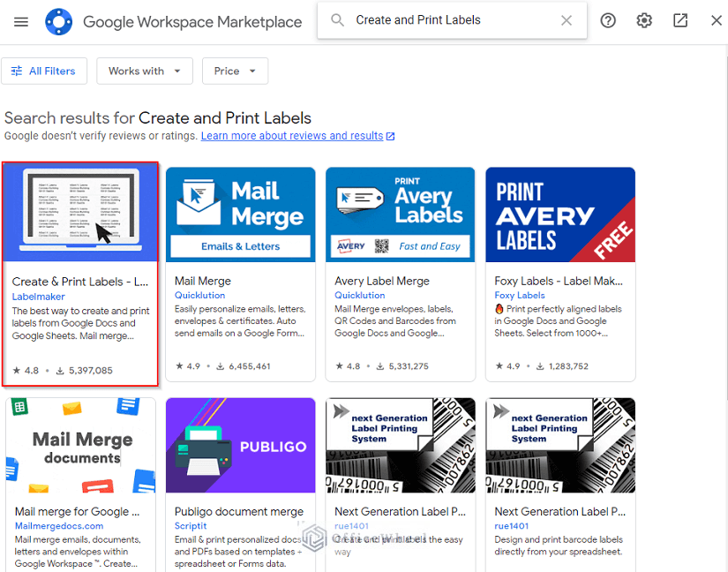728x572 pixels.
Task: Open Marketplace in new window icon
Action: (680, 20)
